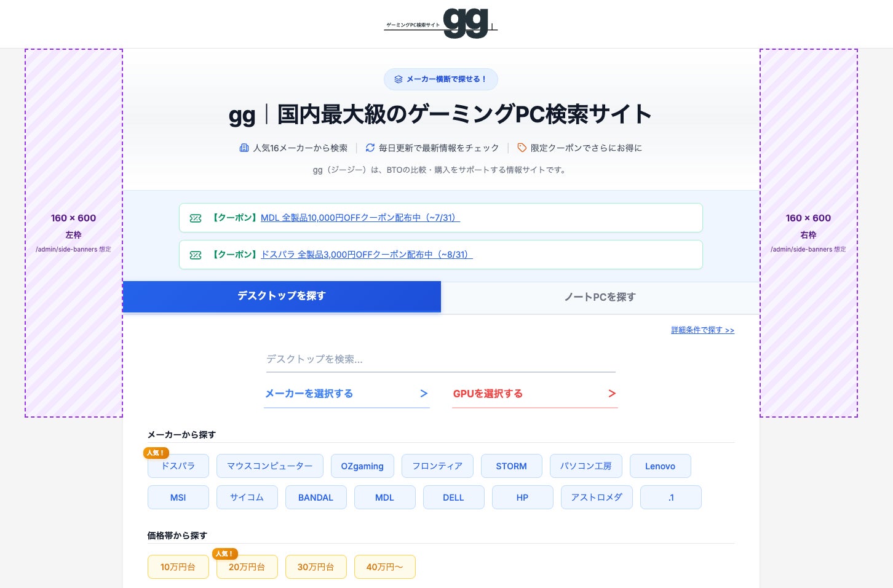The width and height of the screenshot is (893, 588).
Task: Click the DELL maker button
Action: [454, 498]
